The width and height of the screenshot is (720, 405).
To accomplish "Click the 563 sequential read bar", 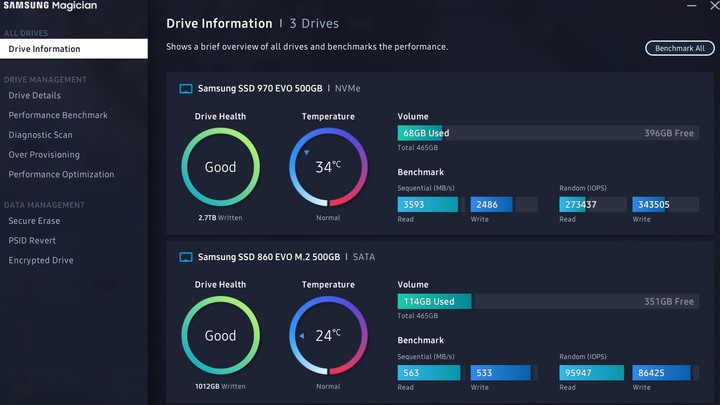I will [x=431, y=373].
